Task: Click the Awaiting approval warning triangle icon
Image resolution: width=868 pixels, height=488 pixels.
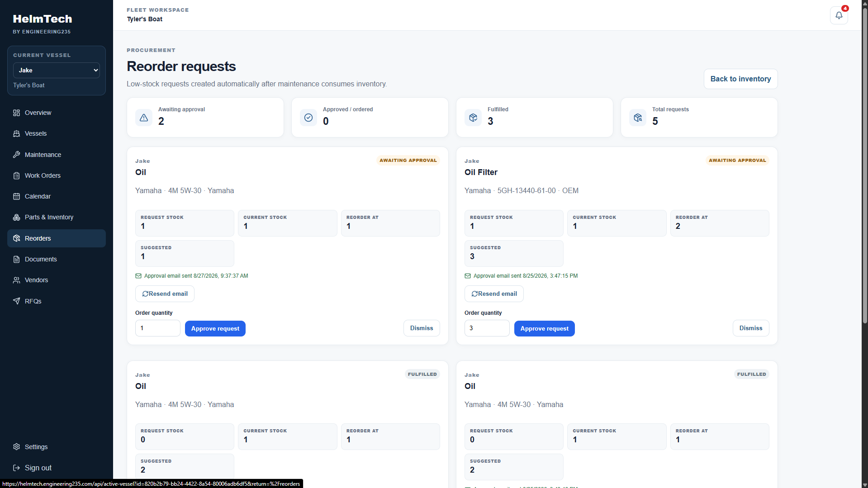Action: pos(144,118)
